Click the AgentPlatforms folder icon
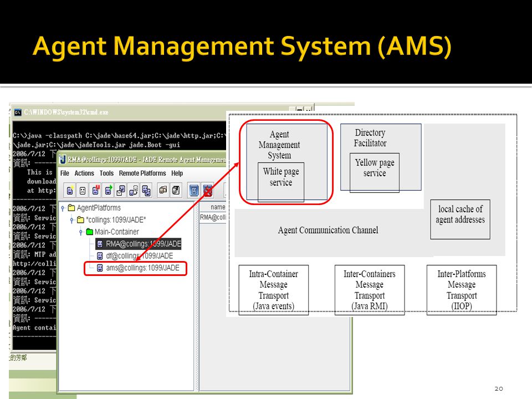The width and height of the screenshot is (532, 399). pos(71,208)
